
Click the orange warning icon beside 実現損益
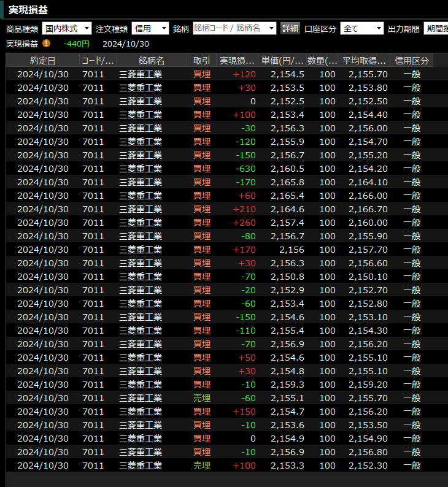click(x=46, y=43)
